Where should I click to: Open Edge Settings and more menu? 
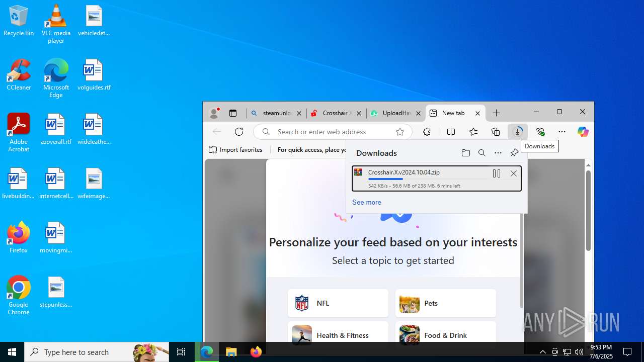[x=562, y=132]
